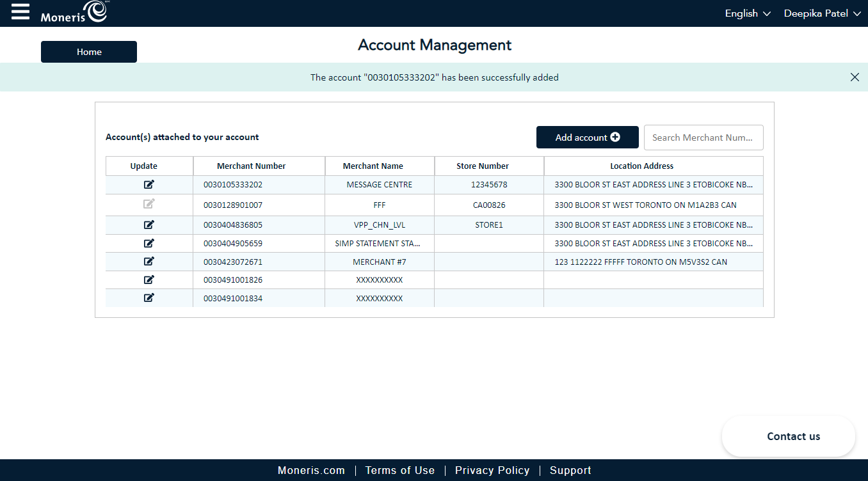Open the hamburger navigation menu
Image resolution: width=868 pixels, height=481 pixels.
coord(20,12)
